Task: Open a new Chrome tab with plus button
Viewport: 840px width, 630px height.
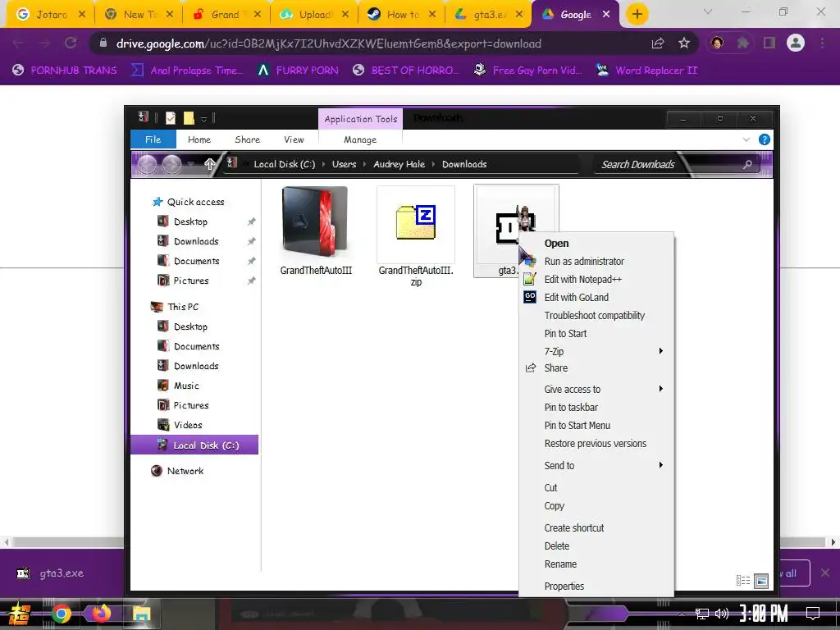Action: tap(637, 15)
